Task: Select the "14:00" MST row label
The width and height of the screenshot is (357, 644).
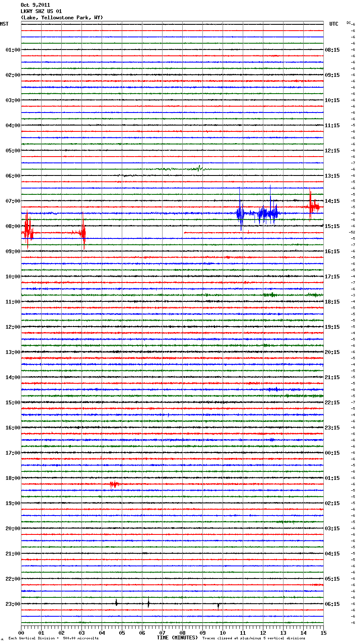Action: click(x=13, y=377)
